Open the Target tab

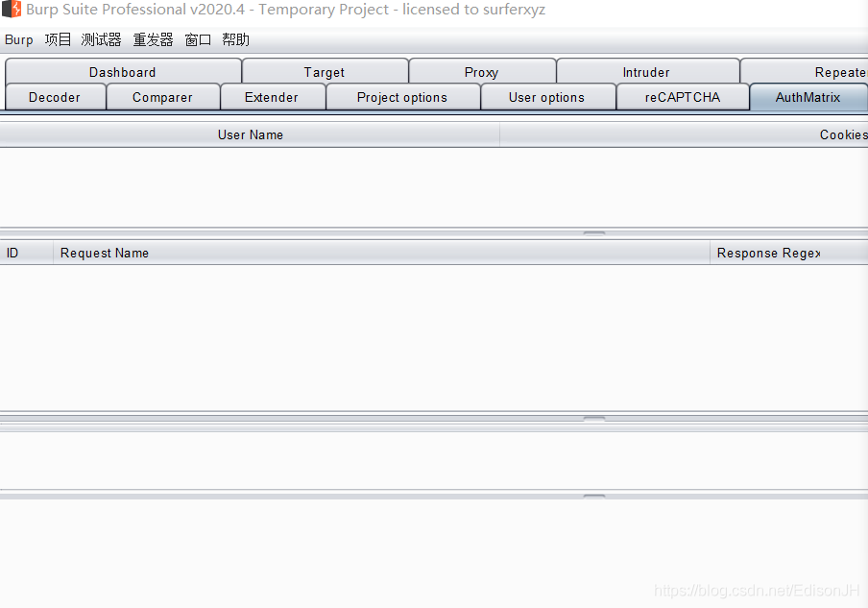(325, 71)
